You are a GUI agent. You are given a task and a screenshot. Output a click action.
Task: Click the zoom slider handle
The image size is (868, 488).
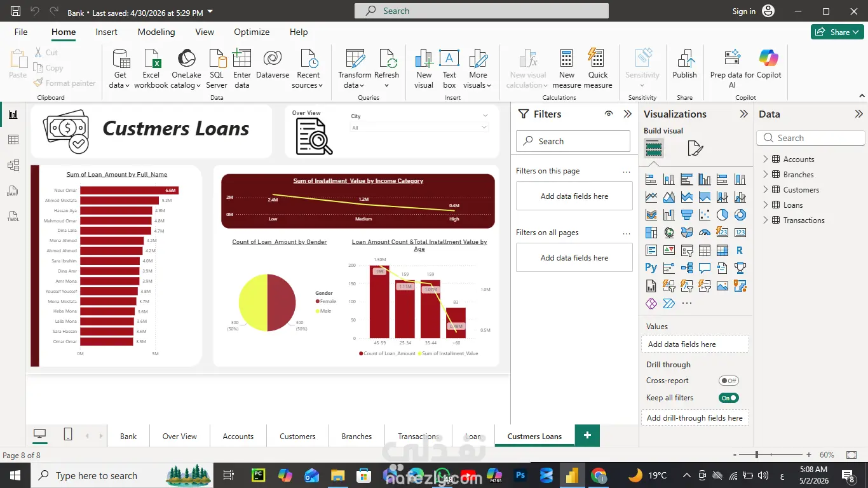tap(757, 455)
